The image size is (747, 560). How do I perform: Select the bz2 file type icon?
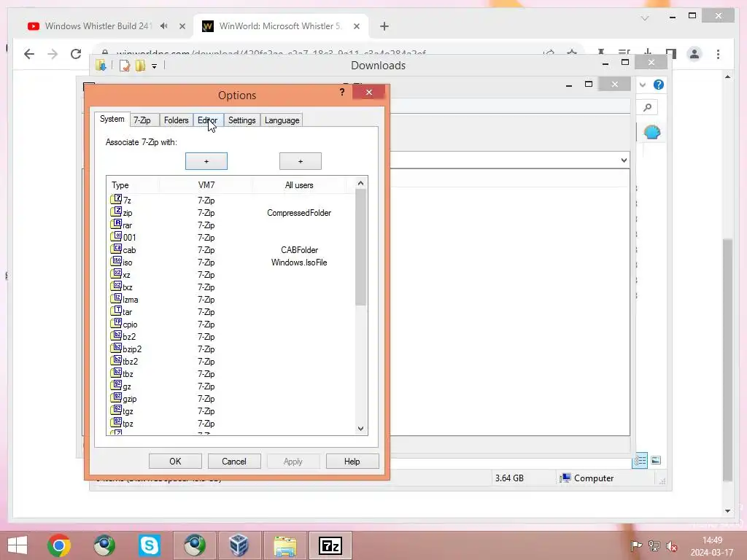[x=116, y=335]
